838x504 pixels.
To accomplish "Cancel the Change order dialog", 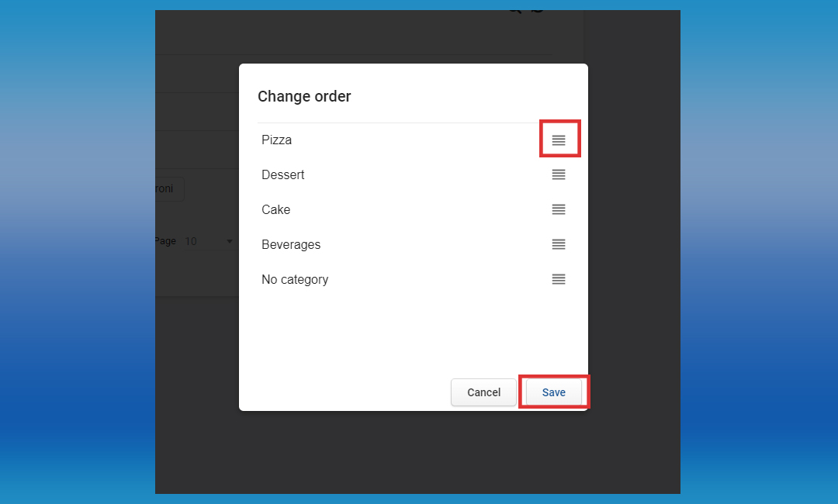I will pyautogui.click(x=483, y=392).
